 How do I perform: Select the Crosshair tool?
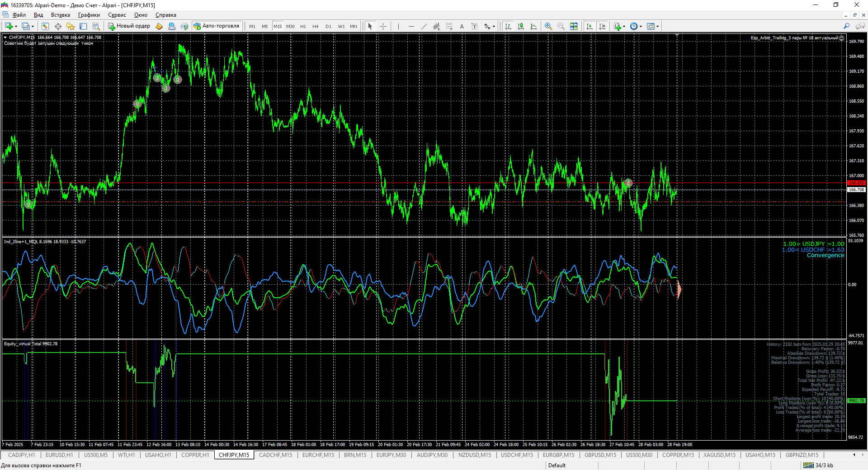click(x=383, y=26)
